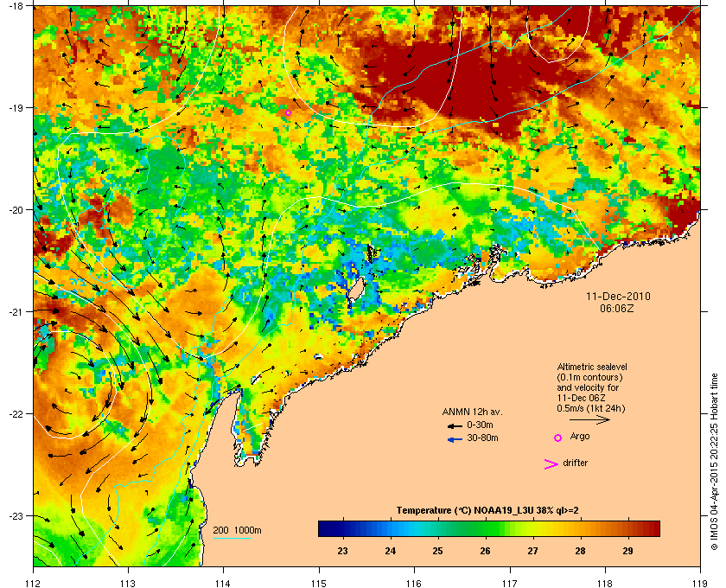Click the latitude axis label -22
Viewport: 726px width, 588px height.
coord(16,413)
